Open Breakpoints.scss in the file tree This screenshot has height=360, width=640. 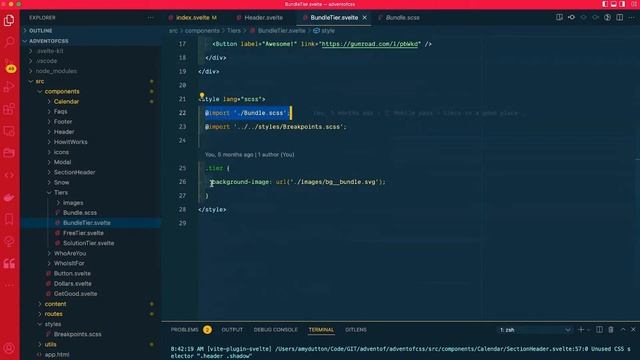[78, 334]
